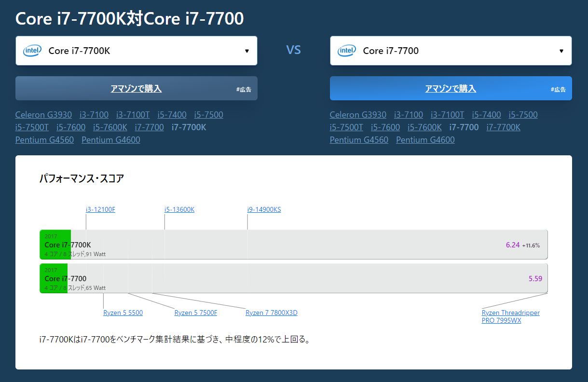Viewport: 588px width, 382px height.
Task: Open i7-7700K link in right list
Action: [504, 127]
